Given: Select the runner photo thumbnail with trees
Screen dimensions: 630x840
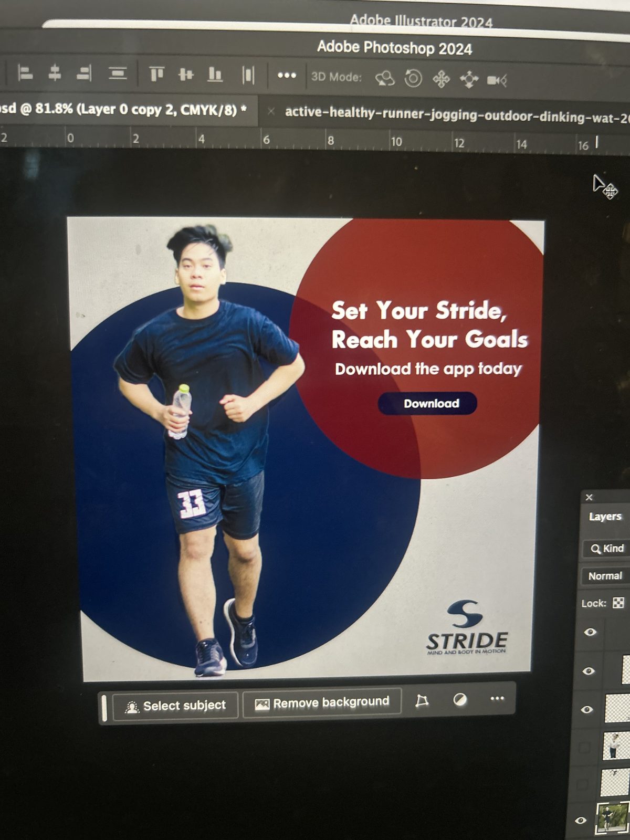Looking at the screenshot, I should 612,818.
